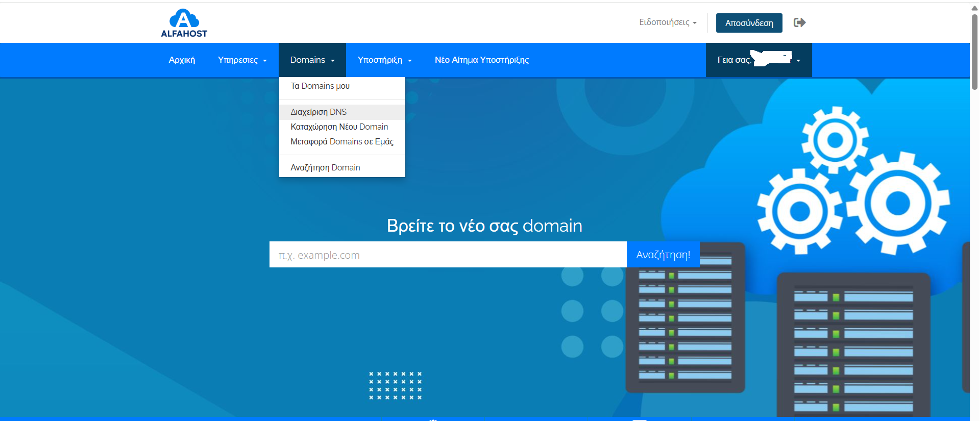Viewport: 980px width, 421px height.
Task: Collapse the Domains dropdown menu
Action: point(312,60)
